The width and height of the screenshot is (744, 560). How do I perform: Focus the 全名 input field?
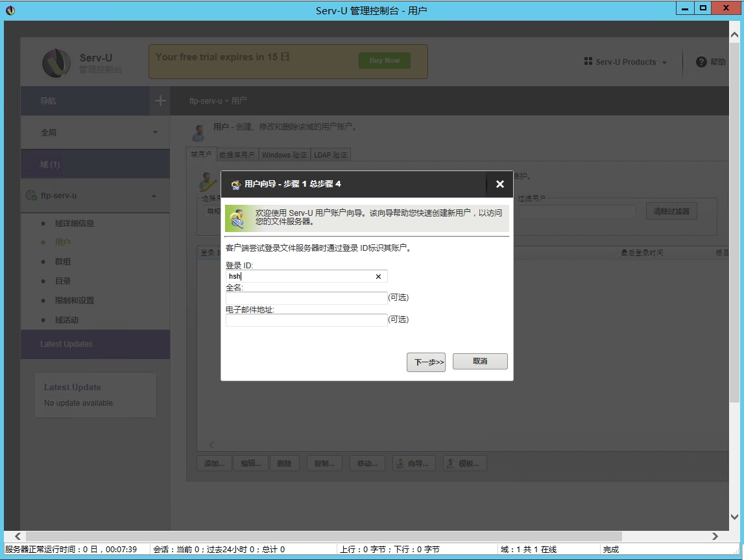(307, 297)
